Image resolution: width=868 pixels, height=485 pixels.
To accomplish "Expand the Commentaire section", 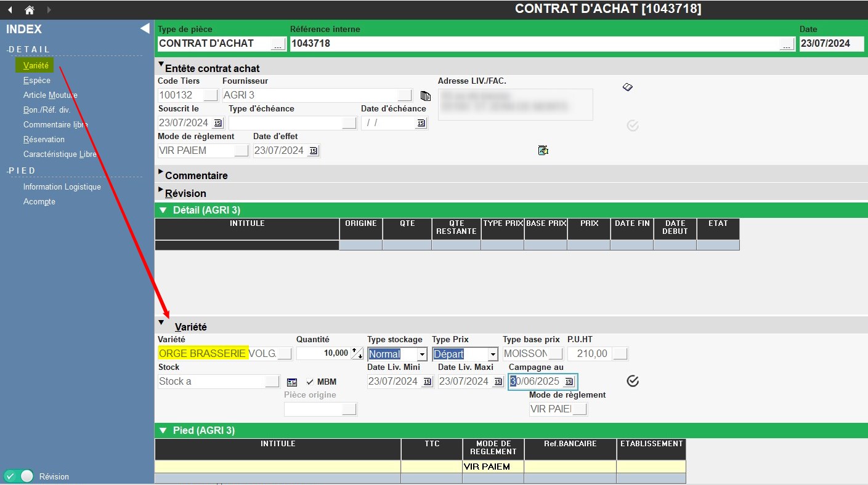I will pyautogui.click(x=161, y=173).
